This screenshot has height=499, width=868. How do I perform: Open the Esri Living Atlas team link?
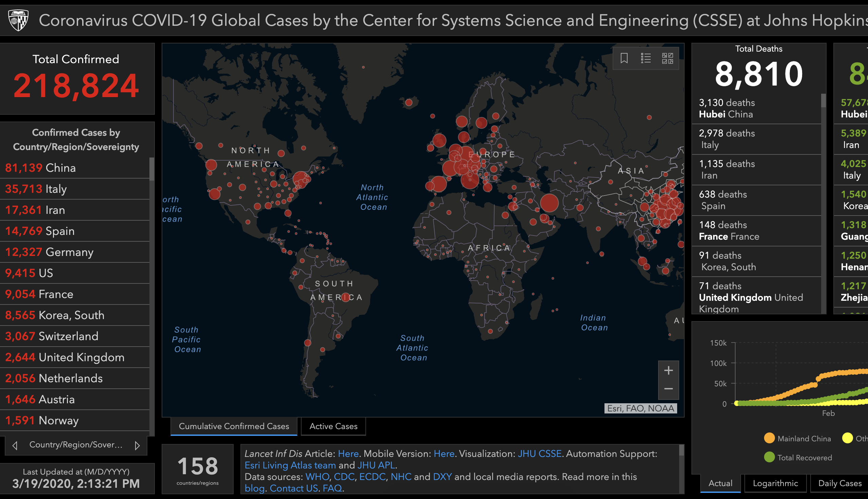pos(290,465)
